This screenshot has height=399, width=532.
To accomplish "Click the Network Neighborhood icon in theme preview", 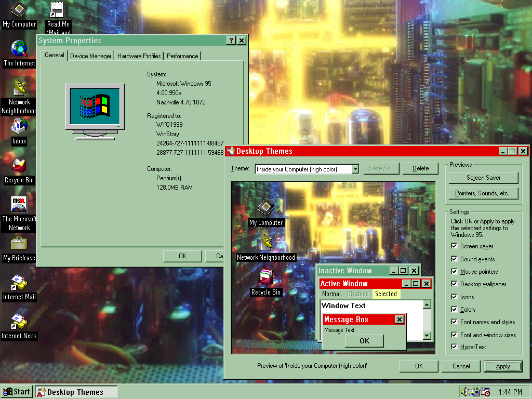I will [x=267, y=243].
